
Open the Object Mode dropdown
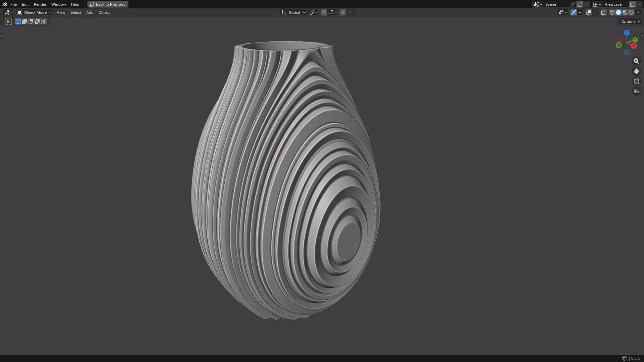[35, 12]
